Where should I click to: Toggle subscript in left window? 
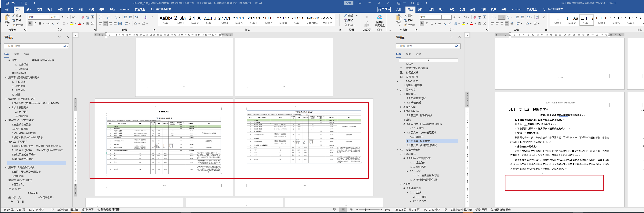53,23
